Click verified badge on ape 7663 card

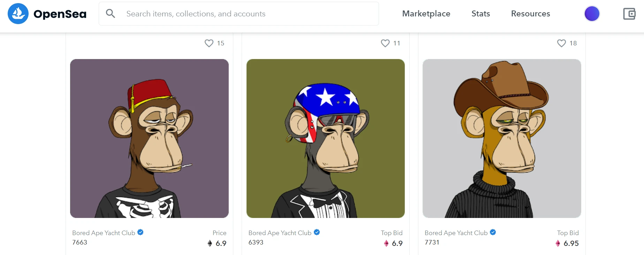tap(141, 232)
